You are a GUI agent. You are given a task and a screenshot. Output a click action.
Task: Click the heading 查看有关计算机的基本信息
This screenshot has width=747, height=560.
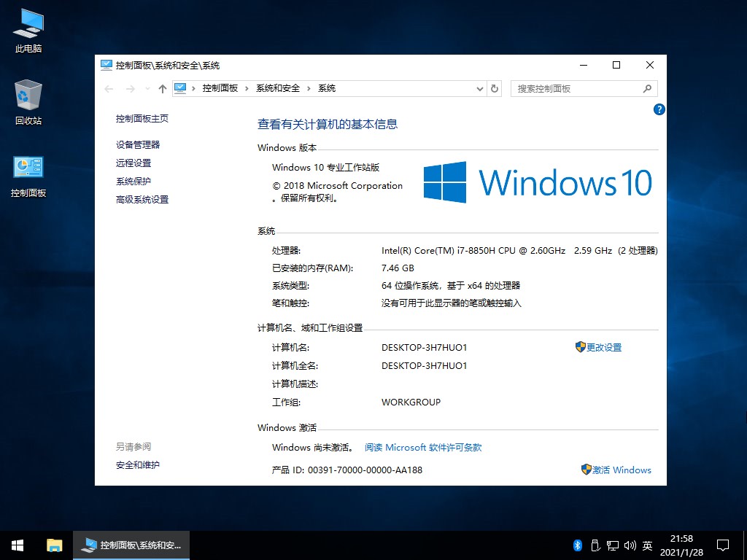pyautogui.click(x=328, y=124)
